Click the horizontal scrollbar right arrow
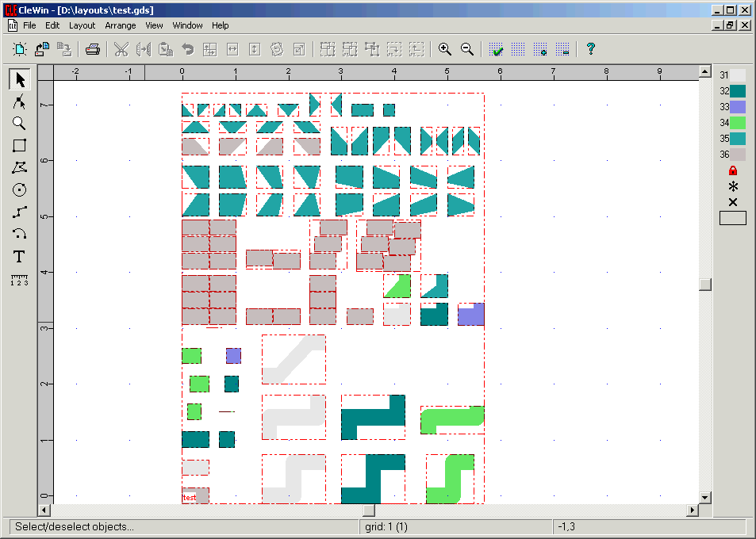 [693, 510]
